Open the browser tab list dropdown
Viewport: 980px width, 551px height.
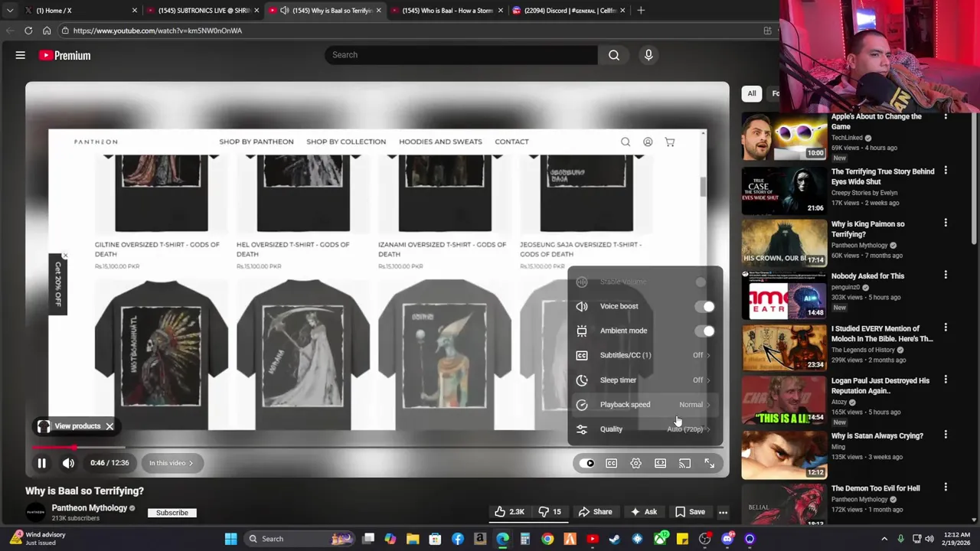pyautogui.click(x=9, y=11)
